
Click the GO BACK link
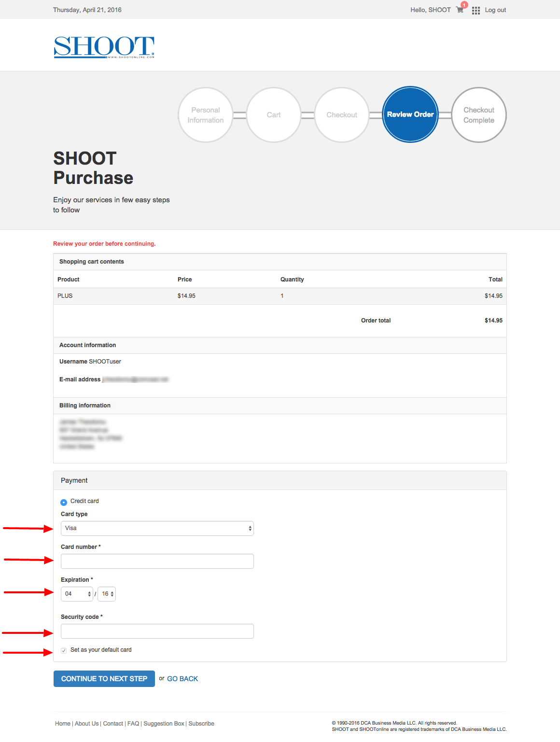click(182, 679)
